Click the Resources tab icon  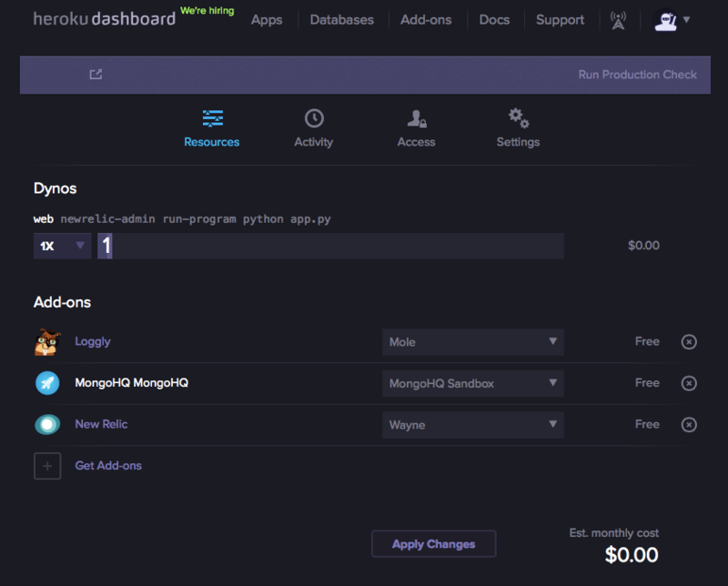(213, 118)
